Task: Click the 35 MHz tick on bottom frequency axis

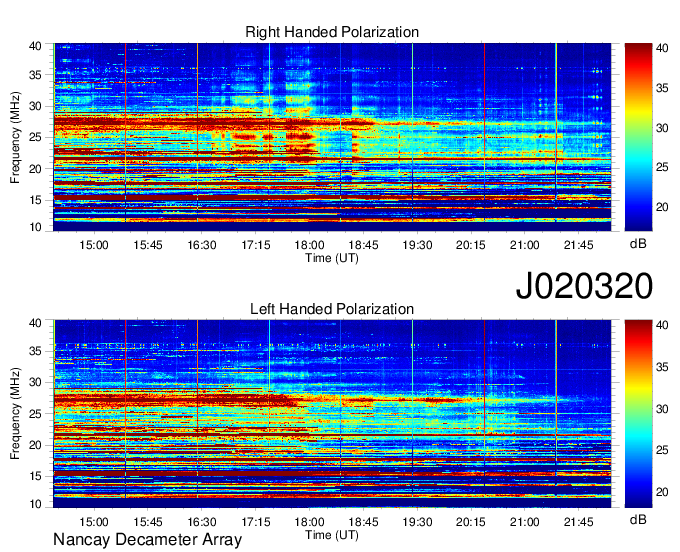Action: [x=35, y=351]
